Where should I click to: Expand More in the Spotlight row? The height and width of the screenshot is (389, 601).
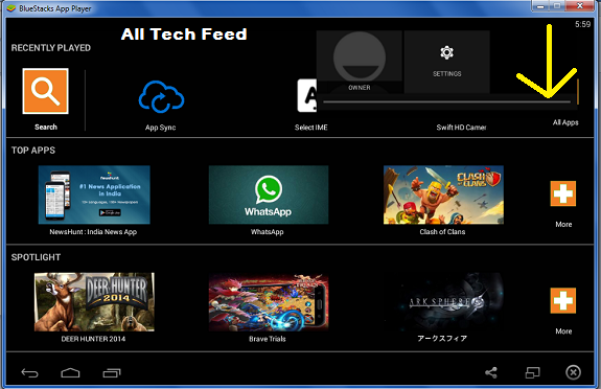tap(563, 310)
